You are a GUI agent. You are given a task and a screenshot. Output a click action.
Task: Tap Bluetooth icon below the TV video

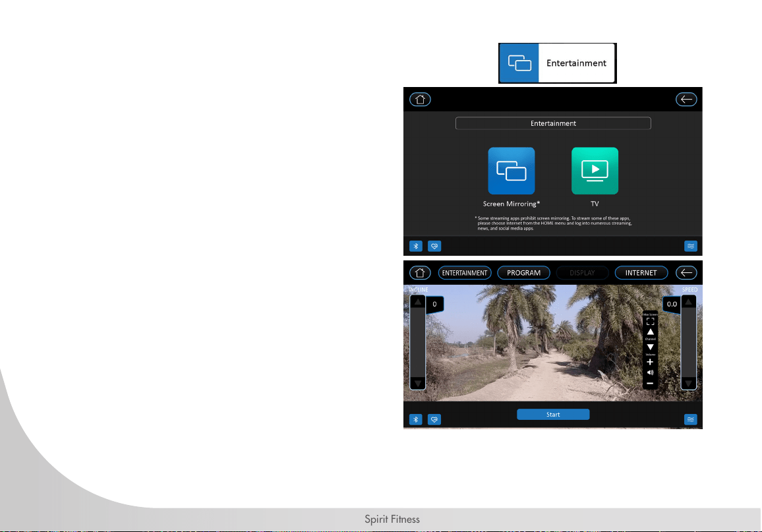(415, 419)
